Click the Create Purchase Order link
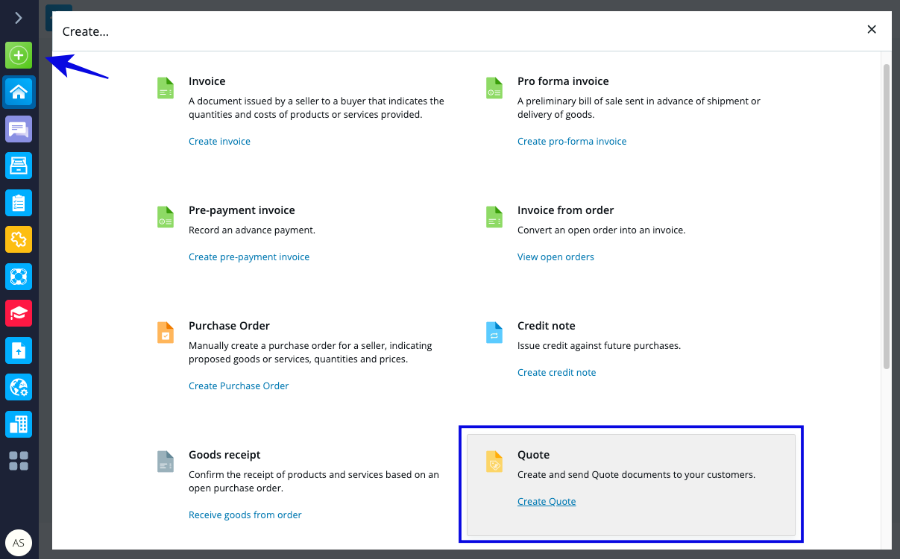The image size is (900, 559). 238,386
